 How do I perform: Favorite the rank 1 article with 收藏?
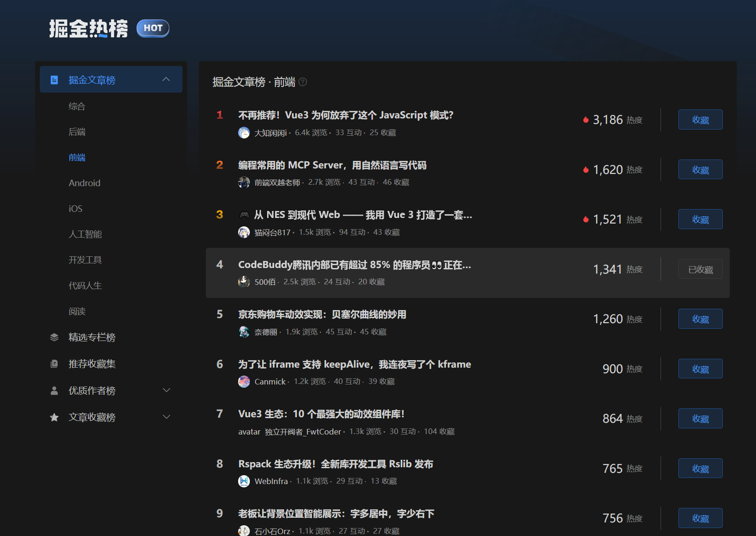pos(700,119)
